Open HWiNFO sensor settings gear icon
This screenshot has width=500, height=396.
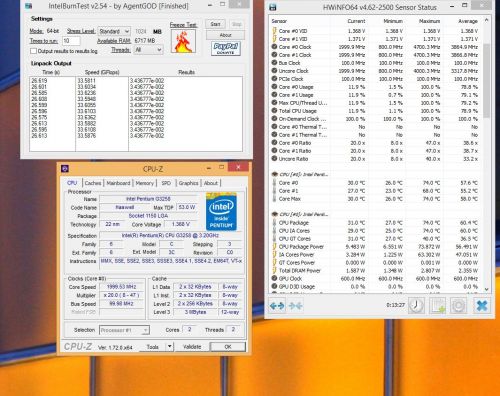[x=458, y=305]
